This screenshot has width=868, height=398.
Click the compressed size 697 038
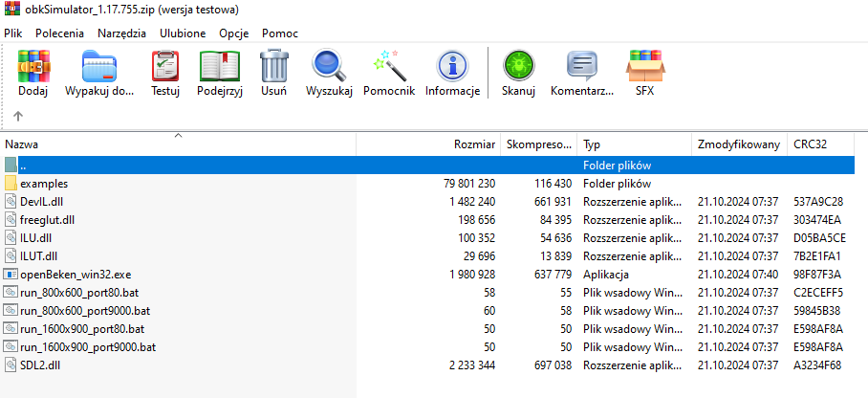555,365
